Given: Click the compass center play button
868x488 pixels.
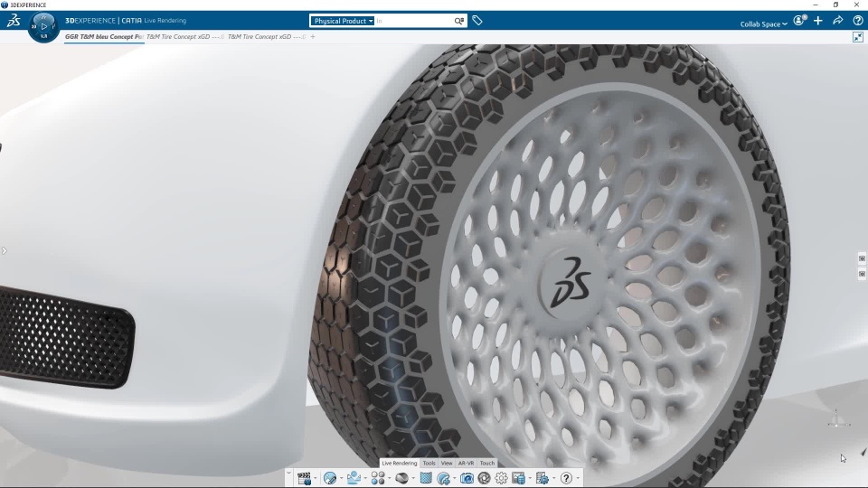Looking at the screenshot, I should pos(43,26).
